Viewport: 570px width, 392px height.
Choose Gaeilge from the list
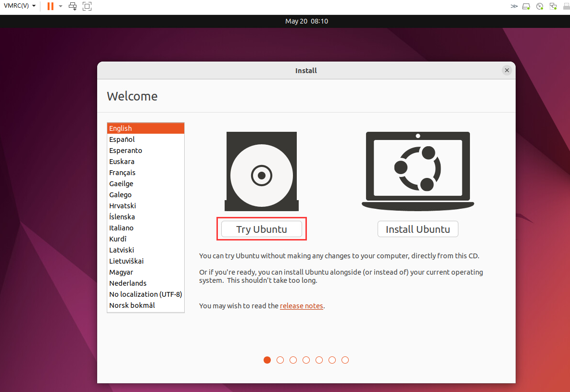pyautogui.click(x=146, y=184)
